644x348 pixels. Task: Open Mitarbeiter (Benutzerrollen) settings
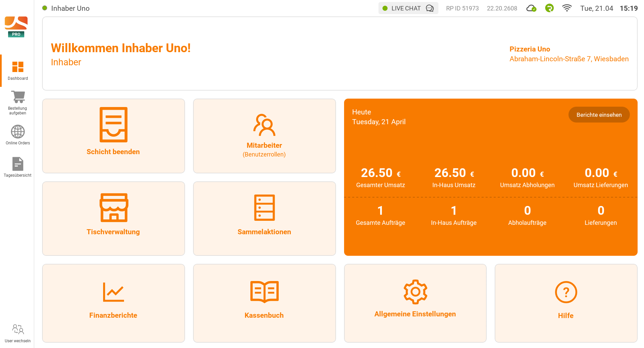[x=264, y=136]
